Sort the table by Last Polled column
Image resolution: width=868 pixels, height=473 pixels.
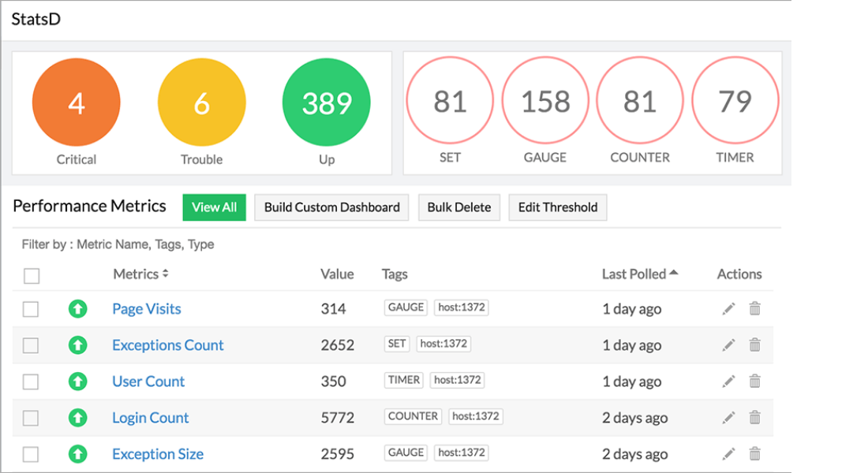(640, 274)
